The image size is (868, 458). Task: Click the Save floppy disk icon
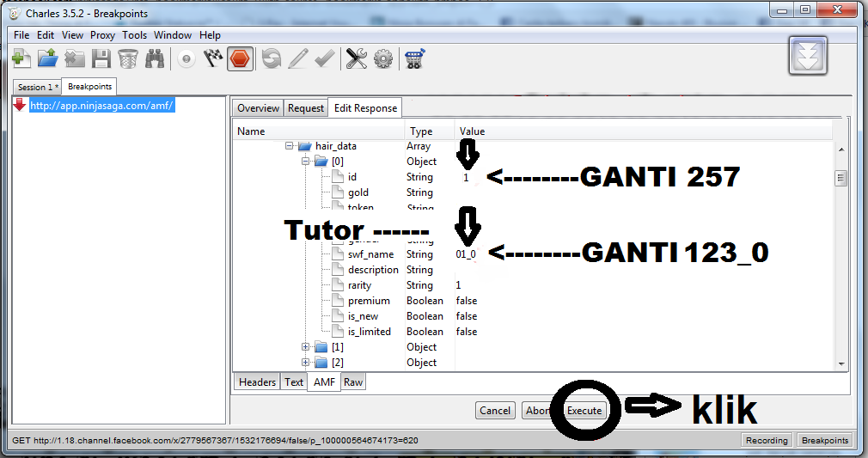click(101, 58)
